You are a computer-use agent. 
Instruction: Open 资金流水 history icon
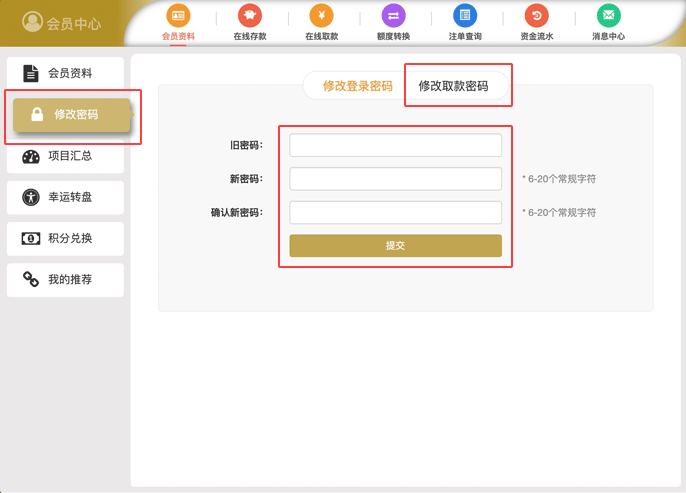(x=536, y=16)
